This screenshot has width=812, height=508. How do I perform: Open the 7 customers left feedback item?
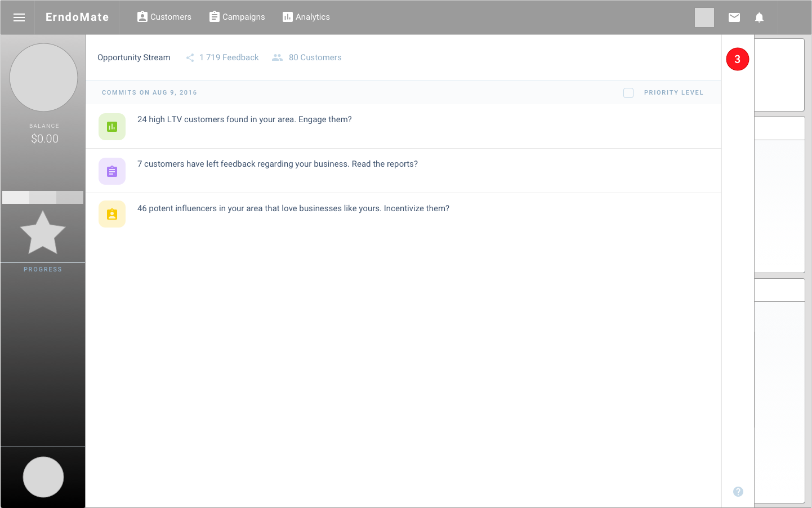[x=278, y=164]
